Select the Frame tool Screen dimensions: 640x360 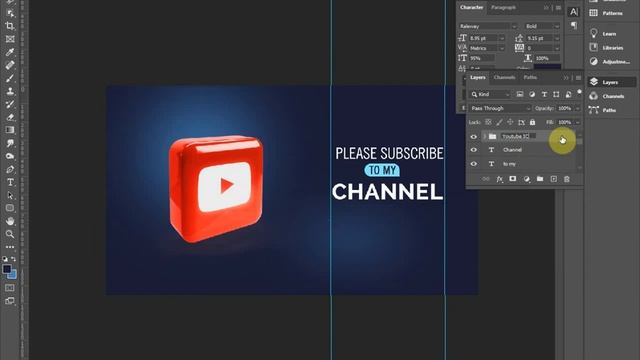pyautogui.click(x=10, y=39)
